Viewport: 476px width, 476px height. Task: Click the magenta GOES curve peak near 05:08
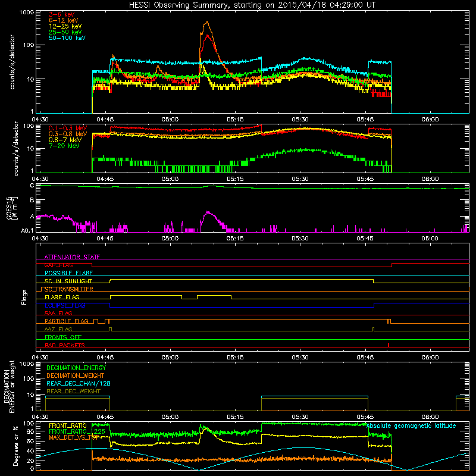208,212
